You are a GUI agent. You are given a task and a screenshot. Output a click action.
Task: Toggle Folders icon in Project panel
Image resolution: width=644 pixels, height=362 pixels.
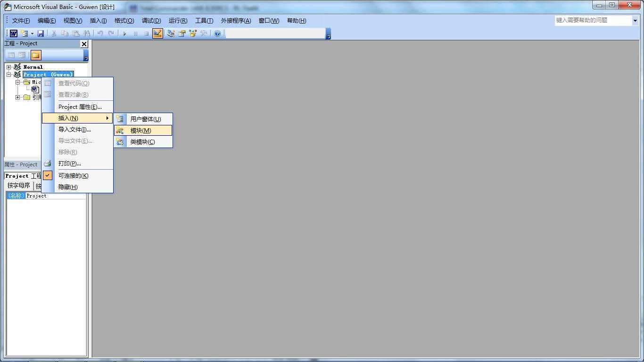click(x=36, y=55)
